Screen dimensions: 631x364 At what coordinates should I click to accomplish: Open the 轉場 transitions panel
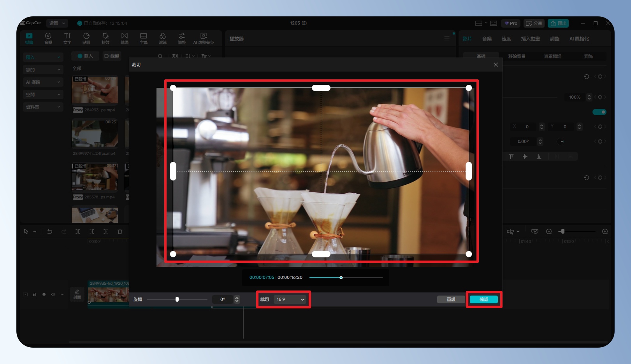124,38
